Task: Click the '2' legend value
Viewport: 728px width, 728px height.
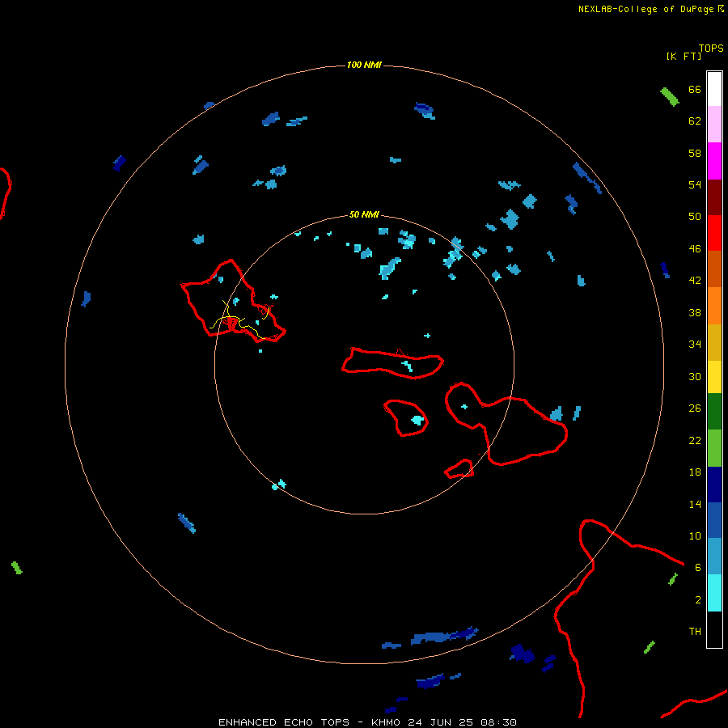Action: pyautogui.click(x=698, y=600)
